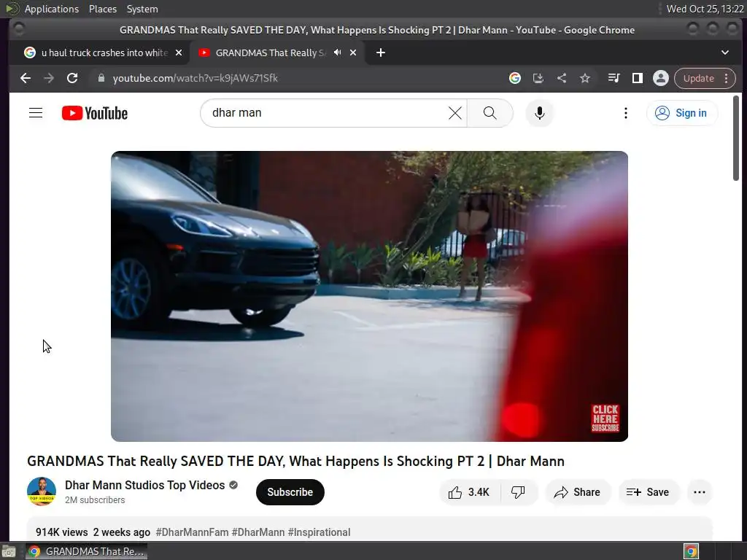747x560 pixels.
Task: Click the GRANDMAS taskbar window entry
Action: point(86,551)
